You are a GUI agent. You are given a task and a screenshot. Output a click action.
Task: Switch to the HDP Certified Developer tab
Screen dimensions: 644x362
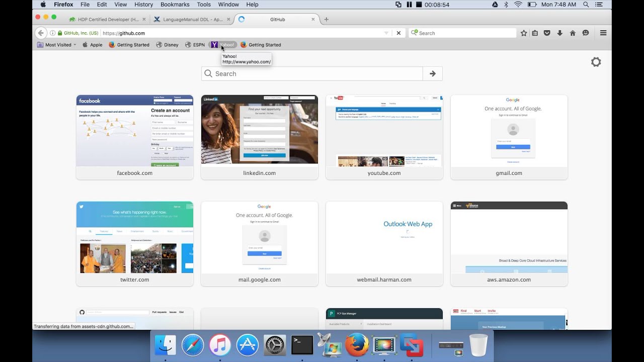coord(108,20)
